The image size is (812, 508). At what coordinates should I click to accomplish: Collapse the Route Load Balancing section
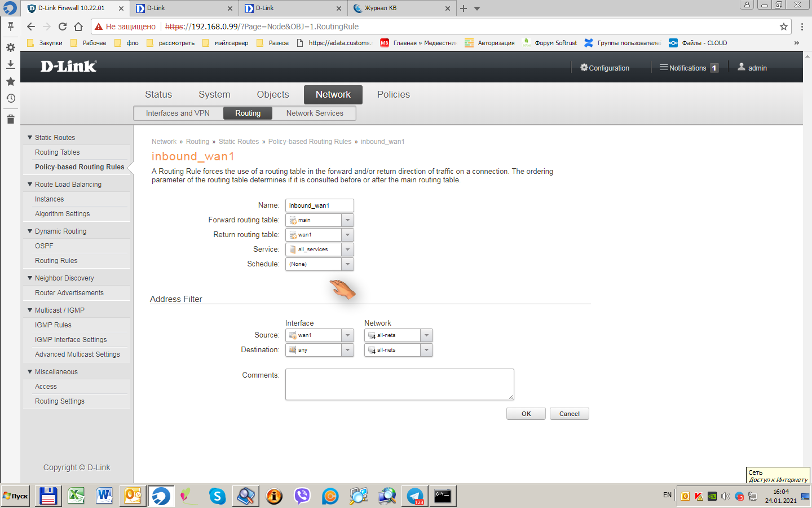pyautogui.click(x=30, y=184)
